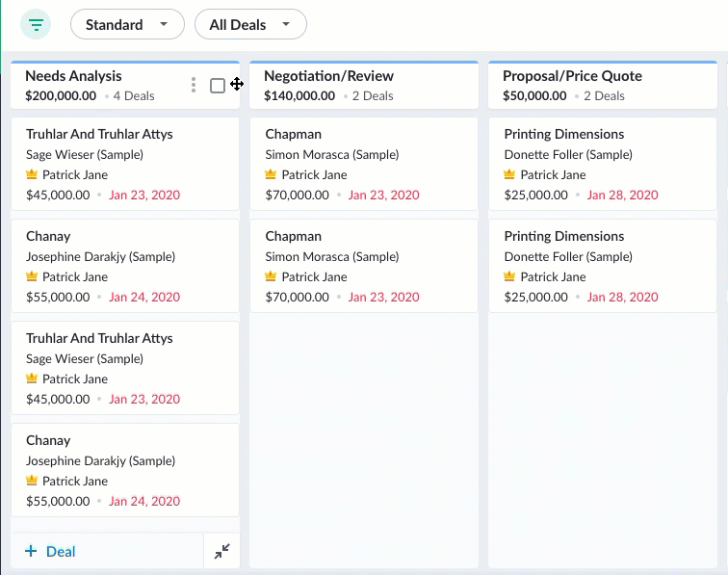Click the Proposal/Price Quote stage header
The image size is (728, 575).
(572, 76)
